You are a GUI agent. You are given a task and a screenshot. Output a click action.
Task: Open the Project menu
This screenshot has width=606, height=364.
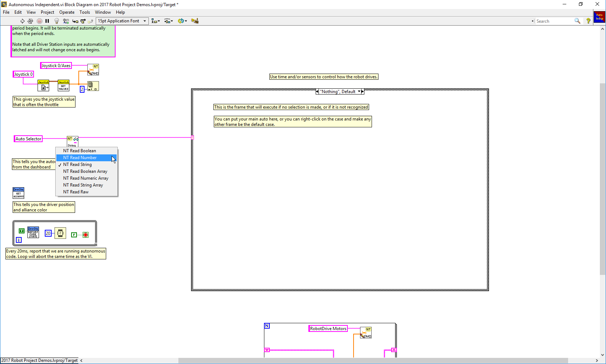click(x=47, y=12)
